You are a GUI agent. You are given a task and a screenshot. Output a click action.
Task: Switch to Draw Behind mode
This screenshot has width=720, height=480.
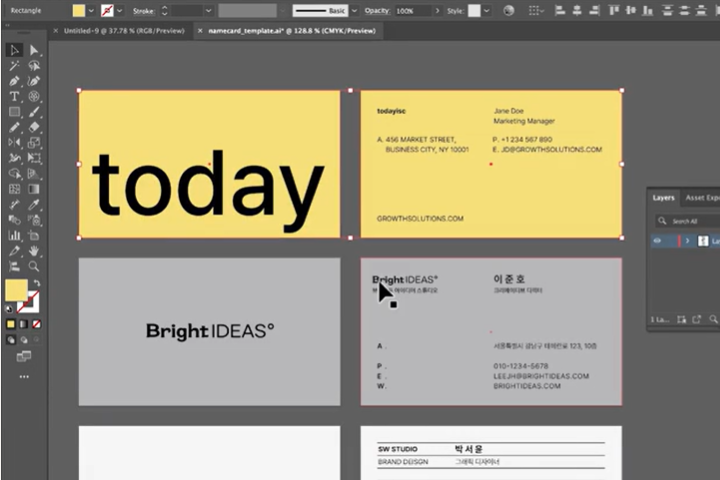tap(24, 340)
